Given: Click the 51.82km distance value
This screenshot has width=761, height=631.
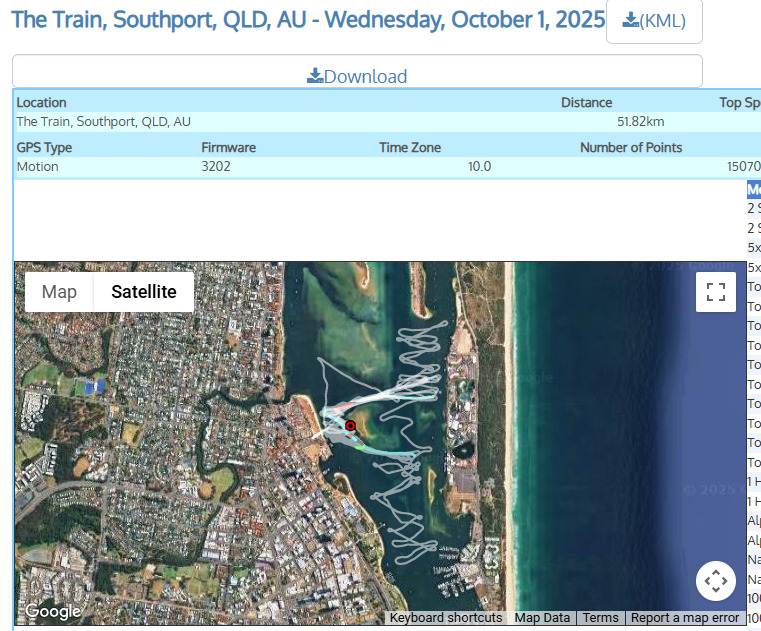Looking at the screenshot, I should pos(640,121).
